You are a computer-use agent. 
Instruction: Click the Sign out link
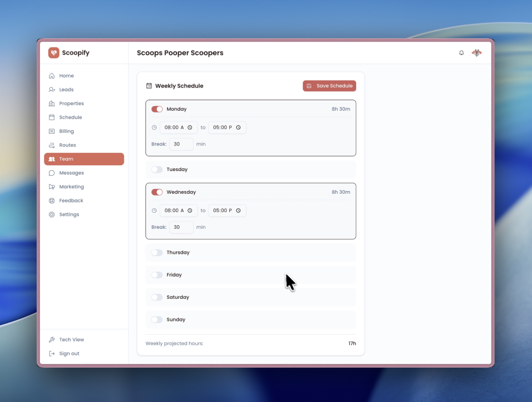coord(69,353)
